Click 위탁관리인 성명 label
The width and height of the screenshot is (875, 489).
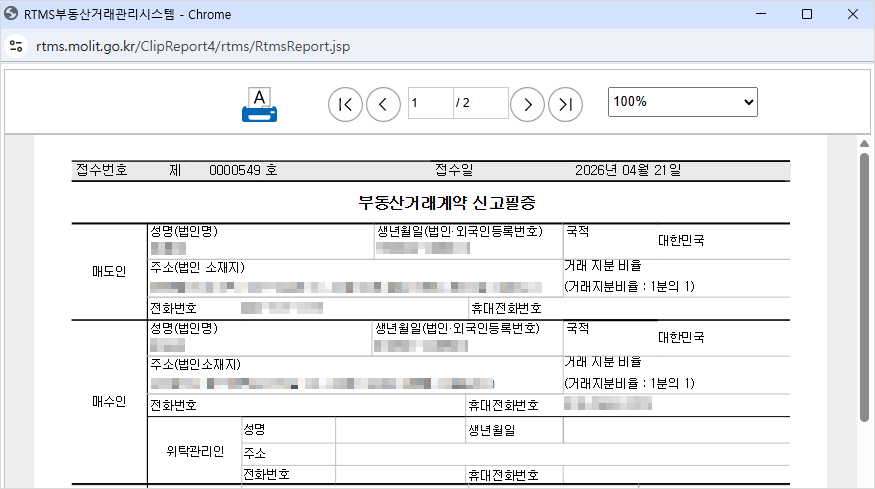[x=254, y=429]
